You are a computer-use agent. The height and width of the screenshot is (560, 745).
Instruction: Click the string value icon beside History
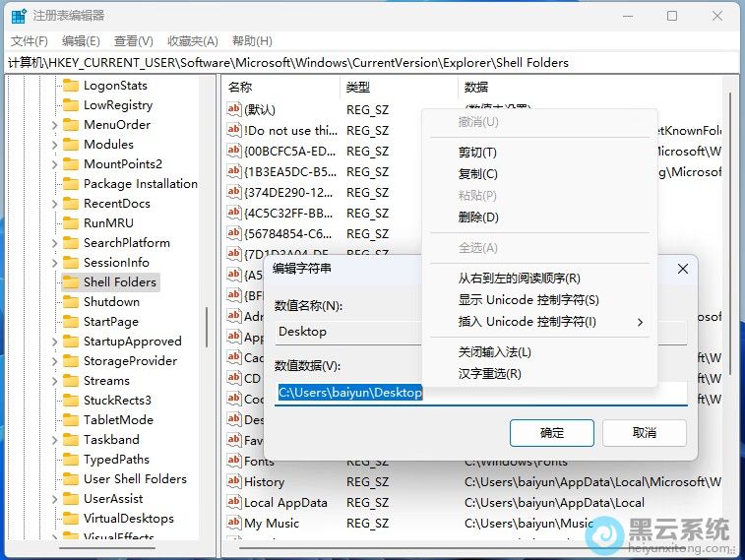[x=234, y=482]
